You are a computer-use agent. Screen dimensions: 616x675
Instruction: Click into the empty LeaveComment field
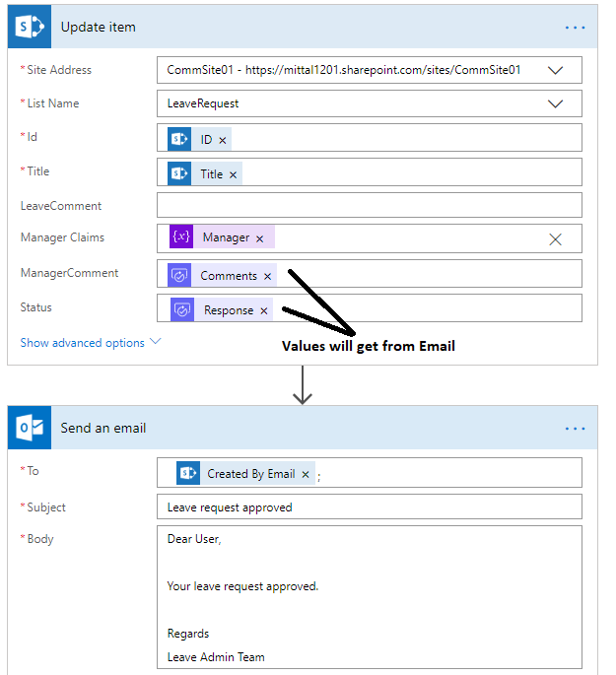(370, 205)
